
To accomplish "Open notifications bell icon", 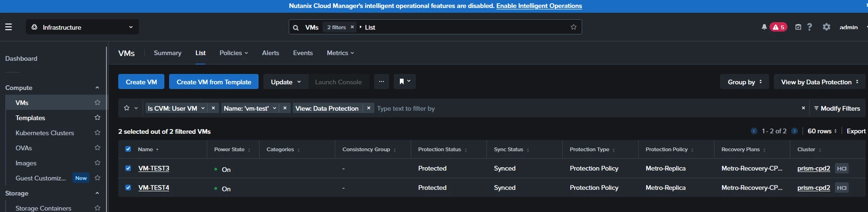I will pos(764,27).
